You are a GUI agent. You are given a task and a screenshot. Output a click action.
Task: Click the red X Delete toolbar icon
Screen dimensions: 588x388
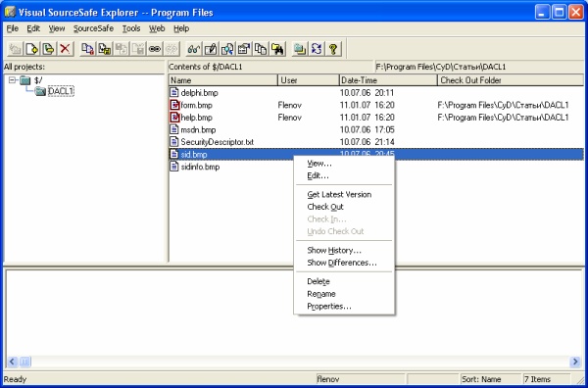pyautogui.click(x=65, y=49)
